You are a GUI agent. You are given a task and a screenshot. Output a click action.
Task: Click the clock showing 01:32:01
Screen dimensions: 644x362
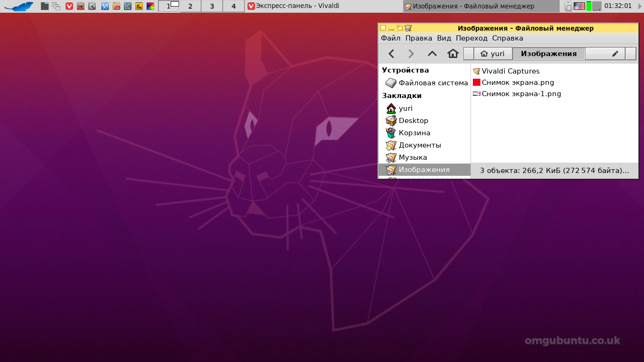[618, 6]
